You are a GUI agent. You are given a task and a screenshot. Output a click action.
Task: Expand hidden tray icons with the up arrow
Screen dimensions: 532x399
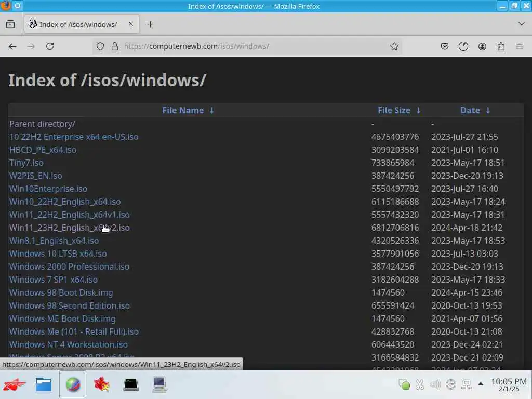481,384
